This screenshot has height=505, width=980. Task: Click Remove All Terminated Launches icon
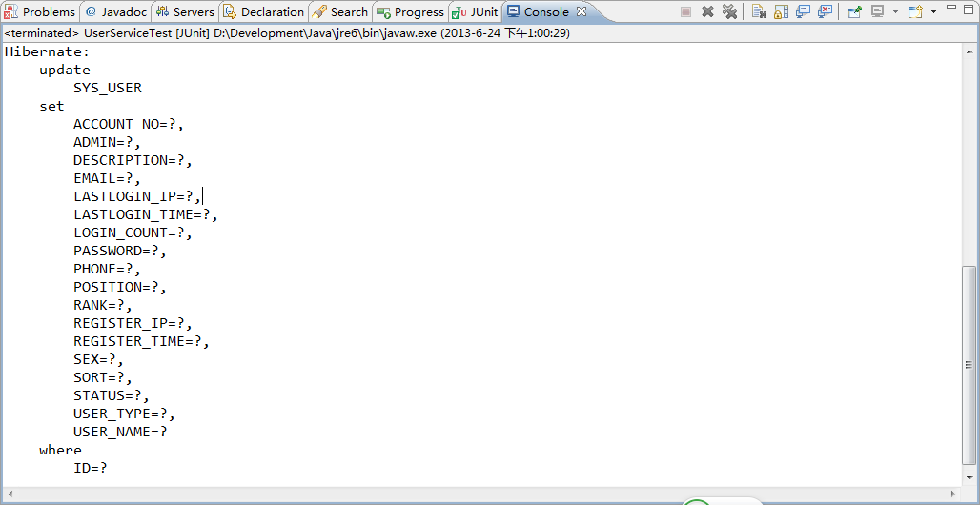point(729,11)
